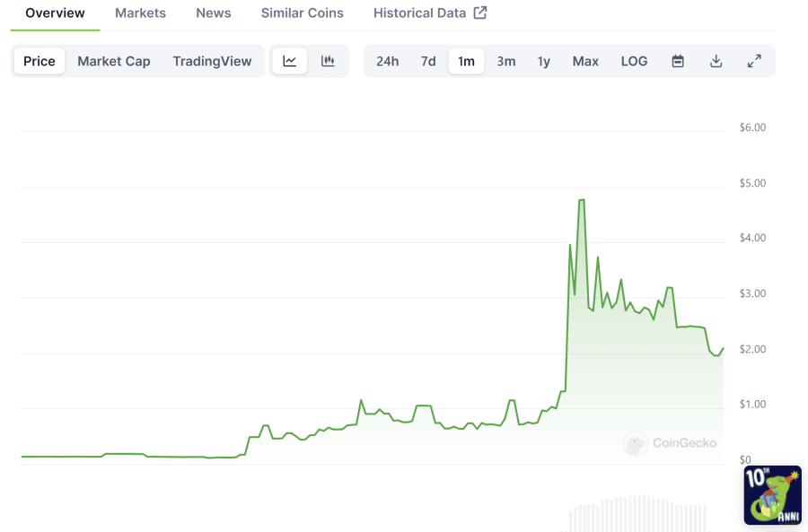Click the external link icon beside Historical Data
This screenshot has width=808, height=532.
479,13
